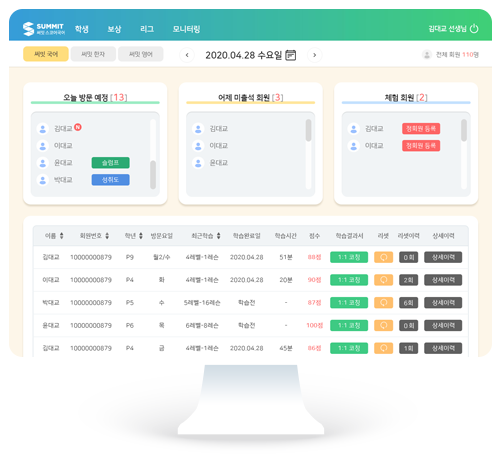Click 이대교 avatar in 어제 미출석 회원 panel
This screenshot has height=454, width=501.
tap(198, 146)
